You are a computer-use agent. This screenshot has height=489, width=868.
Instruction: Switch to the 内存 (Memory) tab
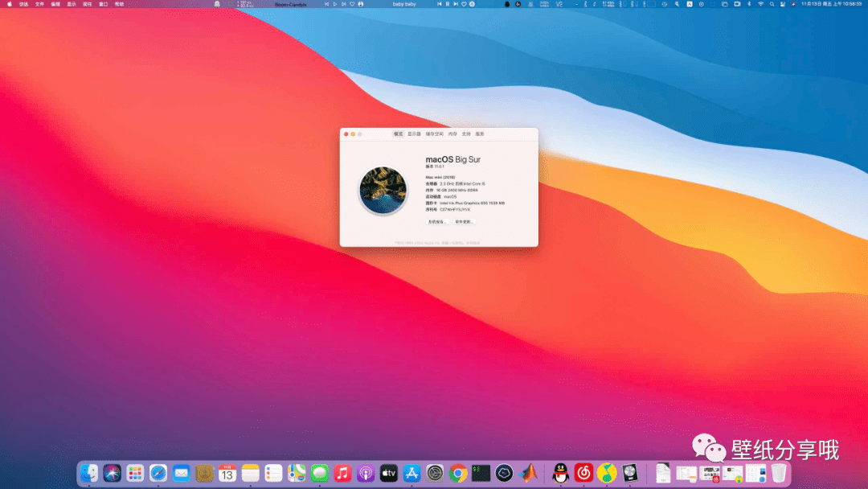tap(452, 134)
